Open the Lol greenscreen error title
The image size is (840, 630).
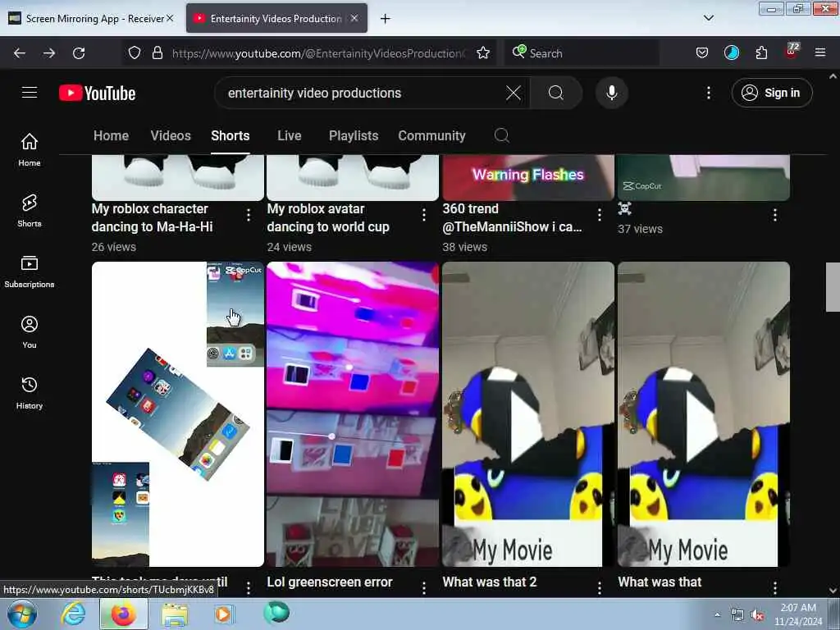tap(330, 582)
